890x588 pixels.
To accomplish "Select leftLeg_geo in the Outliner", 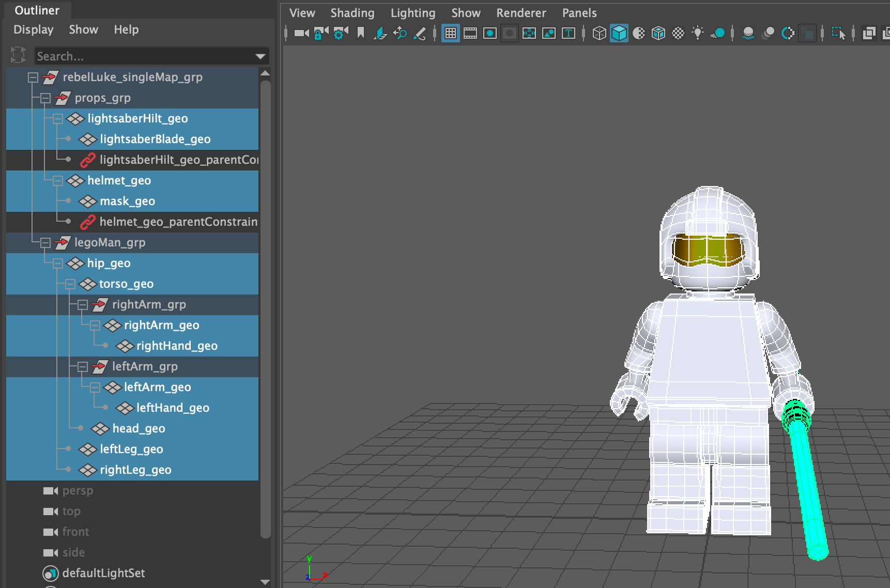I will [132, 450].
